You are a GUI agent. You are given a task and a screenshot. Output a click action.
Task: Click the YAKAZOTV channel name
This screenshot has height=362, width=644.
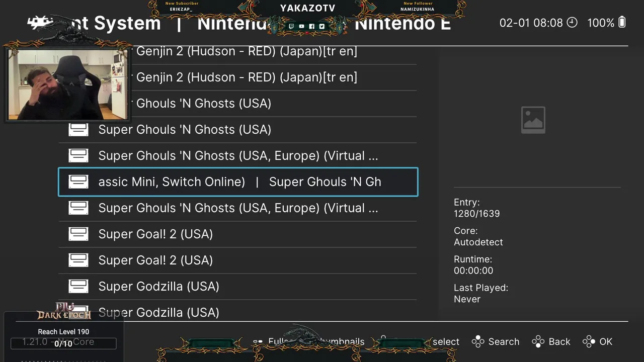coord(307,8)
